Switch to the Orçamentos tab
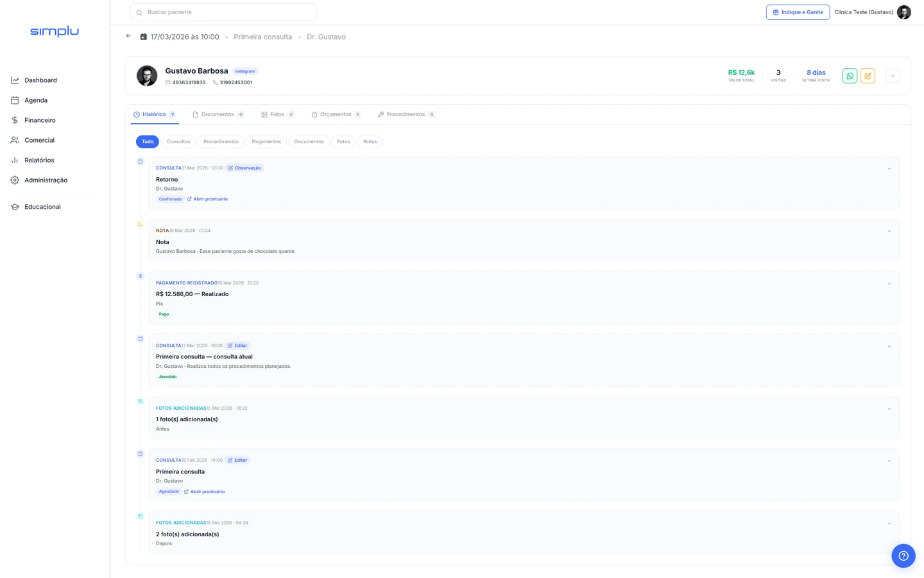This screenshot has height=578, width=924. (336, 114)
